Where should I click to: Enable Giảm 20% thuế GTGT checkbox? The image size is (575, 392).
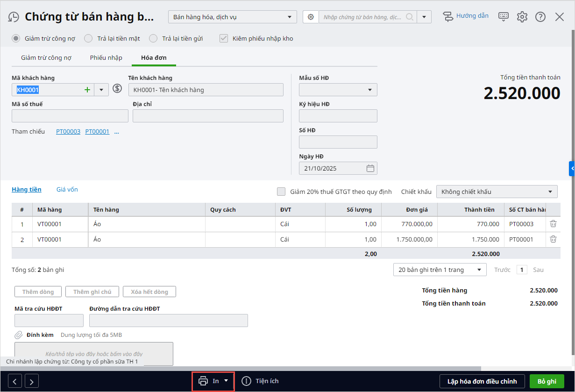pos(281,192)
